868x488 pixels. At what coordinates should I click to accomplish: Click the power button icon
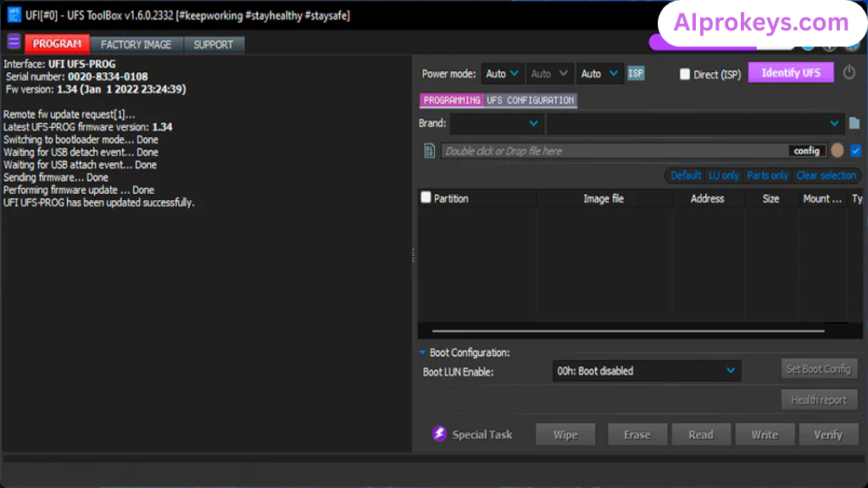coord(849,73)
